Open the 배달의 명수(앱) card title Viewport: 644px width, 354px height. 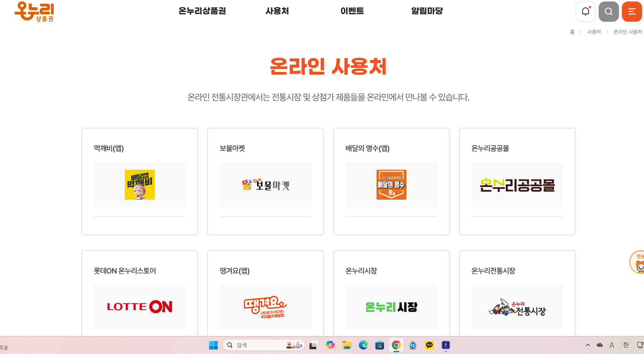click(x=368, y=148)
